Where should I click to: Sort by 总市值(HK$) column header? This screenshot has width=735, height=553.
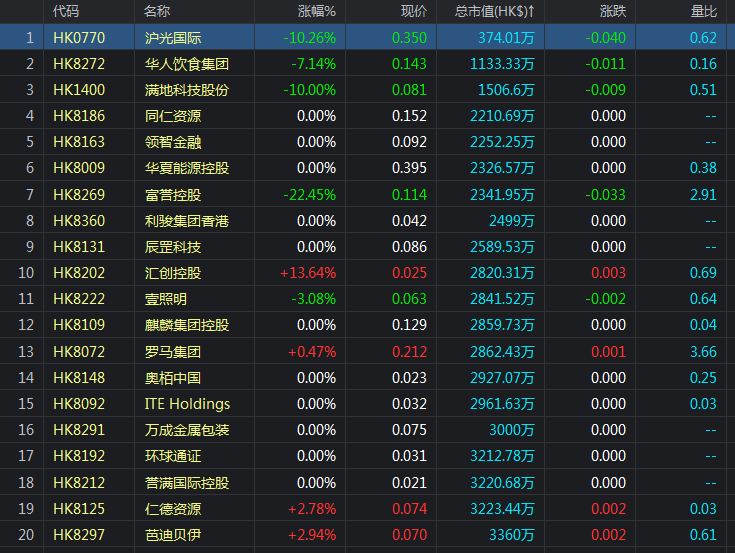coord(494,11)
